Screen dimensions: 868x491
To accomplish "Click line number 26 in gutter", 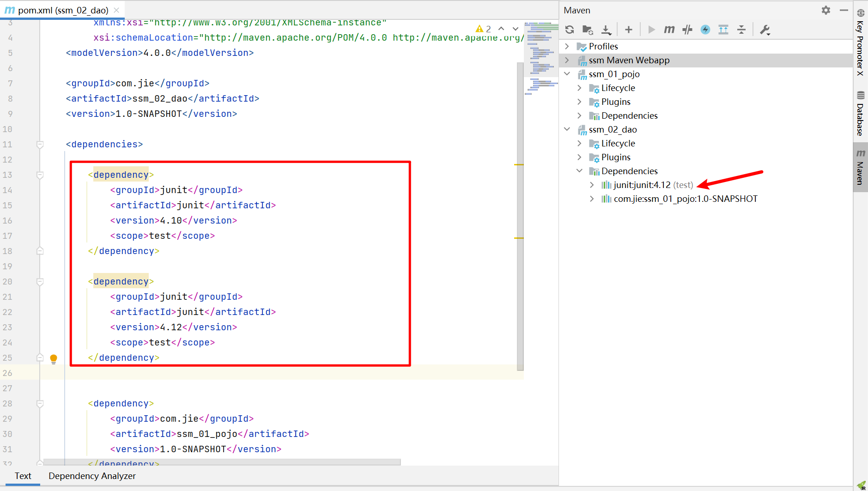I will [7, 373].
